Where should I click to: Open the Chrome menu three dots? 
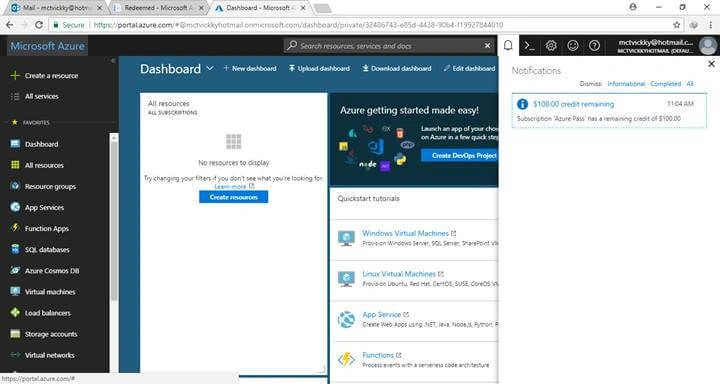click(x=711, y=25)
